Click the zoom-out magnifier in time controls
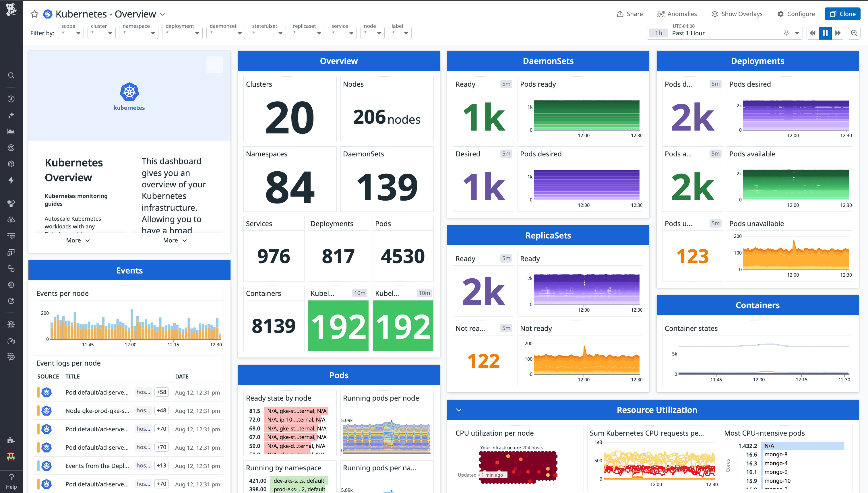Screen dimensions: 868x493 (x=854, y=33)
